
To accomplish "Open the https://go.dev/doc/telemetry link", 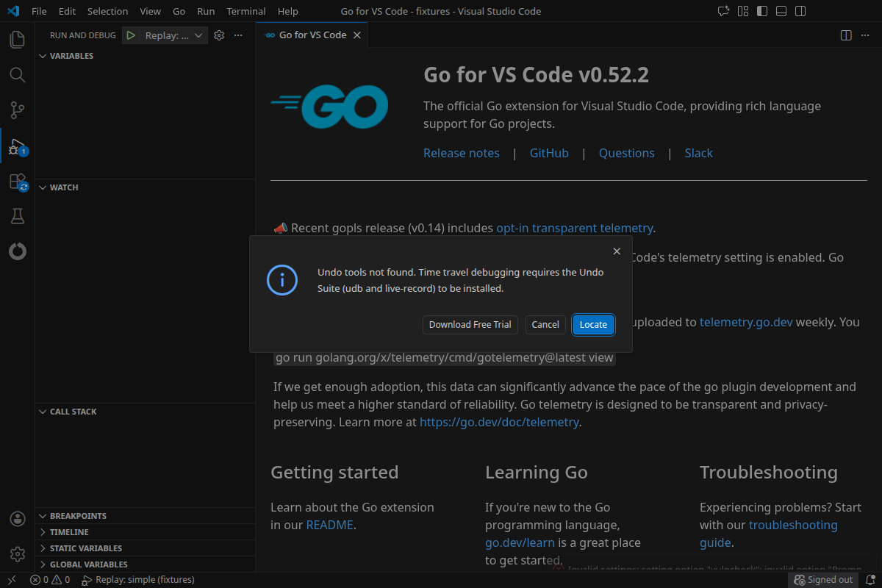I will 499,422.
